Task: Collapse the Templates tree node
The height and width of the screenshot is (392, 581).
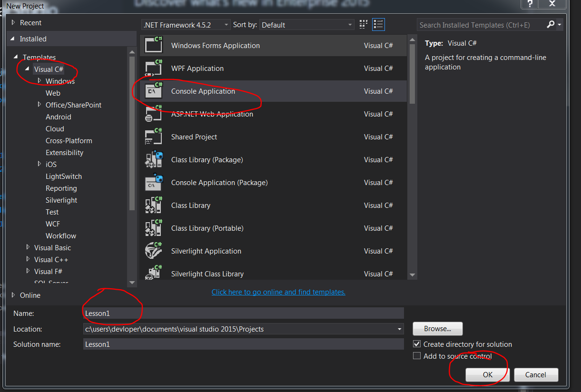Action: point(17,57)
